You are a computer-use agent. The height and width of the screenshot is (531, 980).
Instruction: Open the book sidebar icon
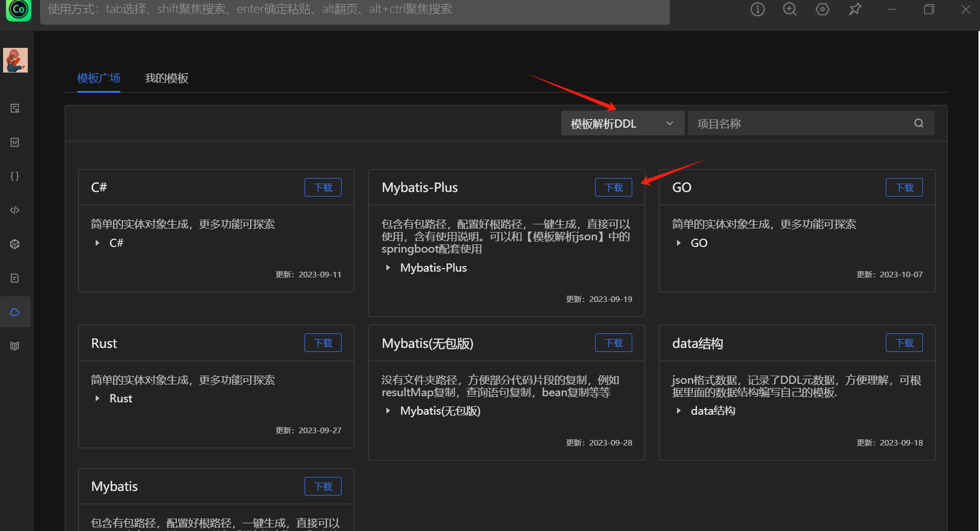15,346
